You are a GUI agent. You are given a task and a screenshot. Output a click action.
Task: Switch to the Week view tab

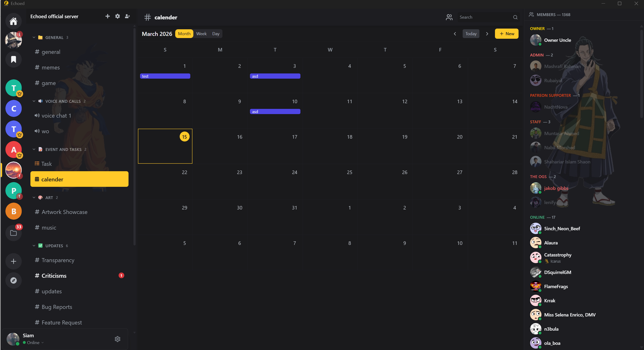(x=201, y=34)
